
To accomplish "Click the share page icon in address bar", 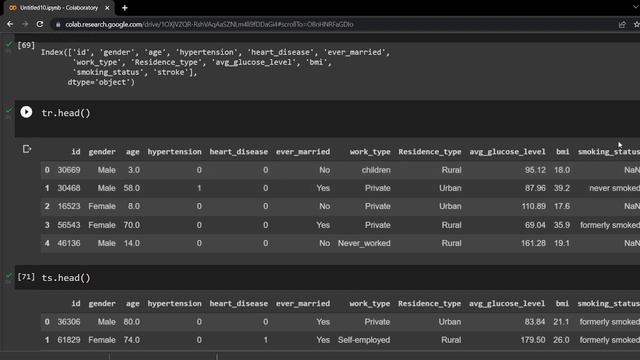I will click(622, 24).
